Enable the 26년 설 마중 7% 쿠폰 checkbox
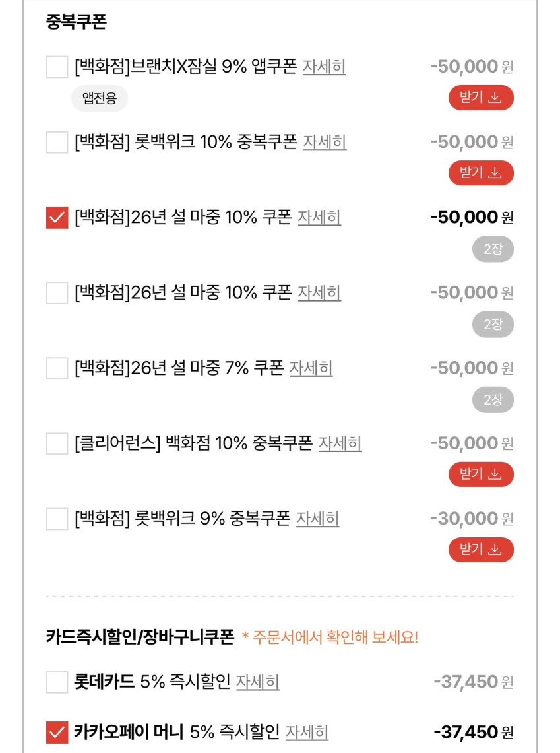 tap(57, 368)
